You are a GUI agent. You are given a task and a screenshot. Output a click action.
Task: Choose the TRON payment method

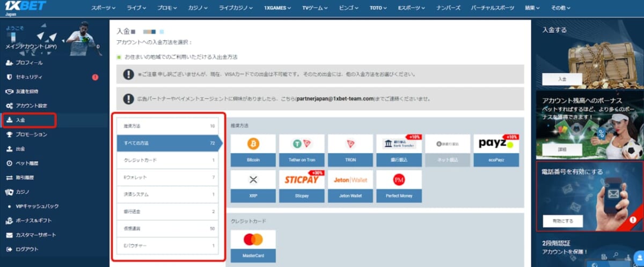tap(350, 150)
